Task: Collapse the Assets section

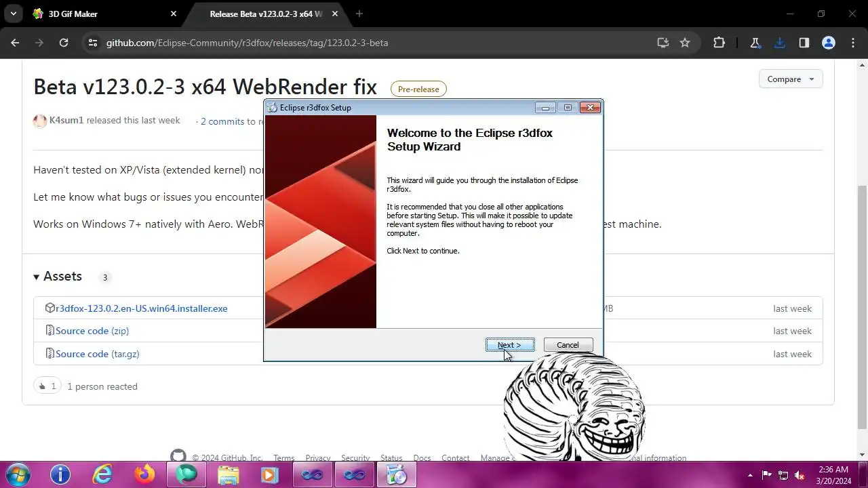Action: coord(58,277)
